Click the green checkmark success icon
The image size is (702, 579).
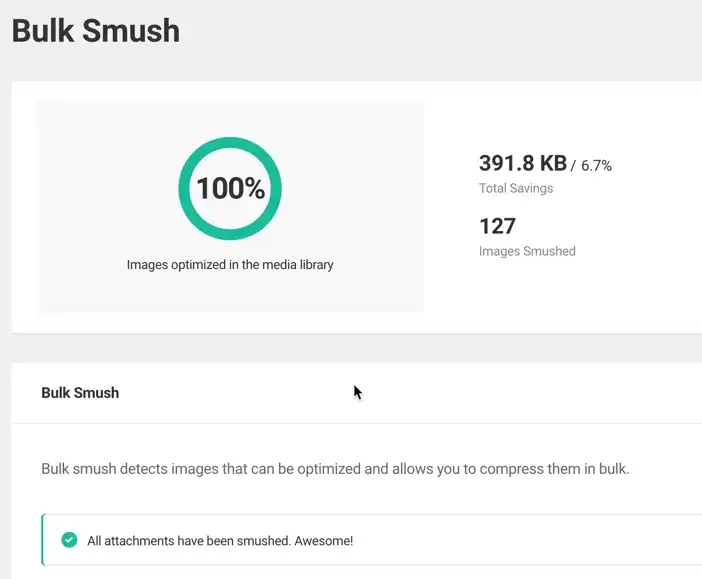pos(69,541)
